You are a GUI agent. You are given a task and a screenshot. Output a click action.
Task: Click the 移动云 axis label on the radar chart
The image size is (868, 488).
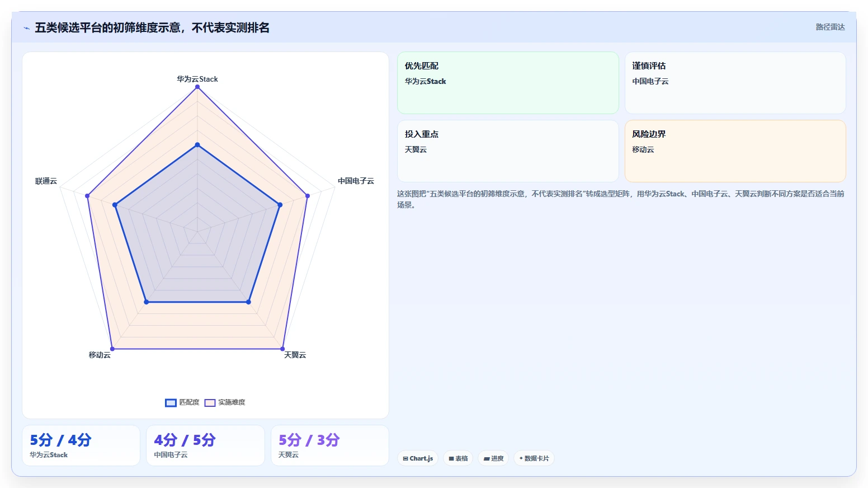pyautogui.click(x=100, y=355)
